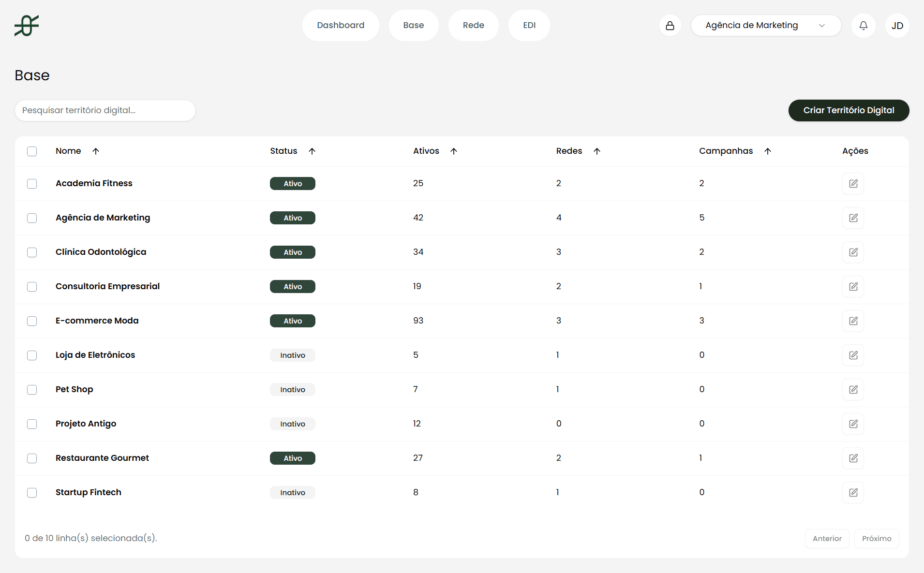Click the company logo in the top left
Image resolution: width=924 pixels, height=573 pixels.
[x=27, y=25]
